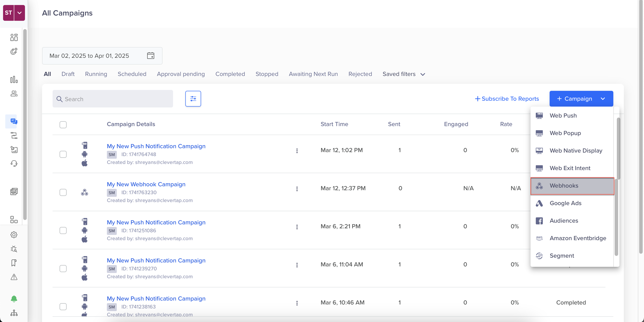Viewport: 644px width, 322px height.
Task: Open My New Push Notification Campaign ID 1741764748
Action: pos(156,146)
